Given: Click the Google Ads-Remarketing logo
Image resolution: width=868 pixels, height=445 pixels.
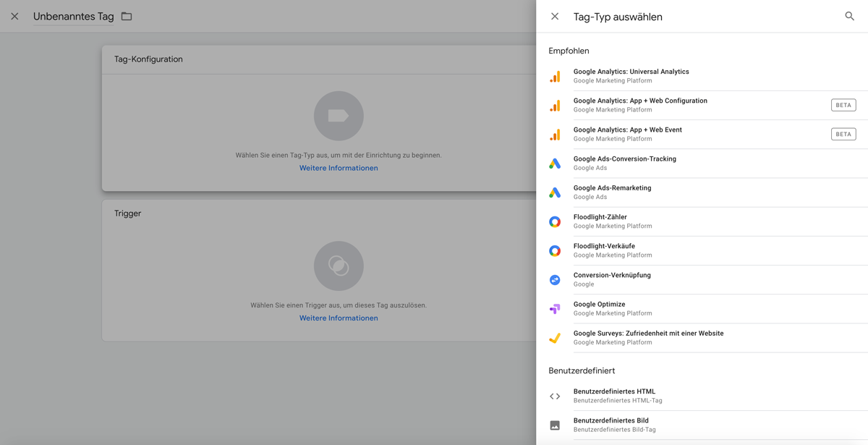Looking at the screenshot, I should tap(555, 192).
